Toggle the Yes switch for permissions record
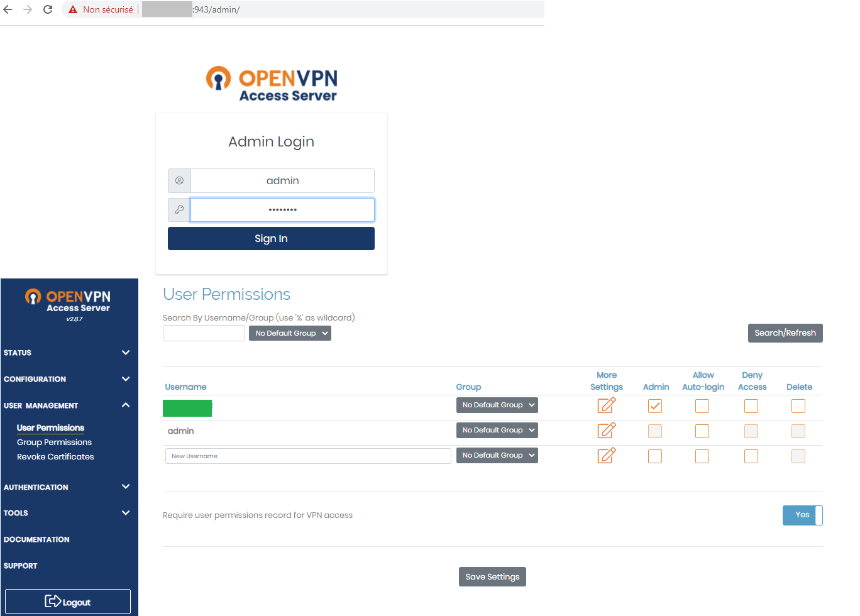860x616 pixels. pyautogui.click(x=803, y=515)
